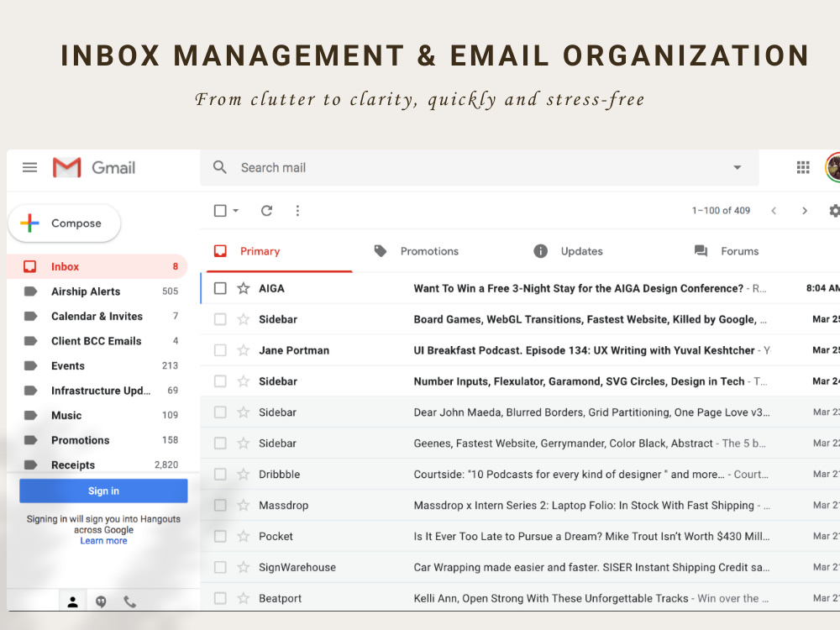Star the SignWarehouse email
The width and height of the screenshot is (840, 630).
point(244,567)
